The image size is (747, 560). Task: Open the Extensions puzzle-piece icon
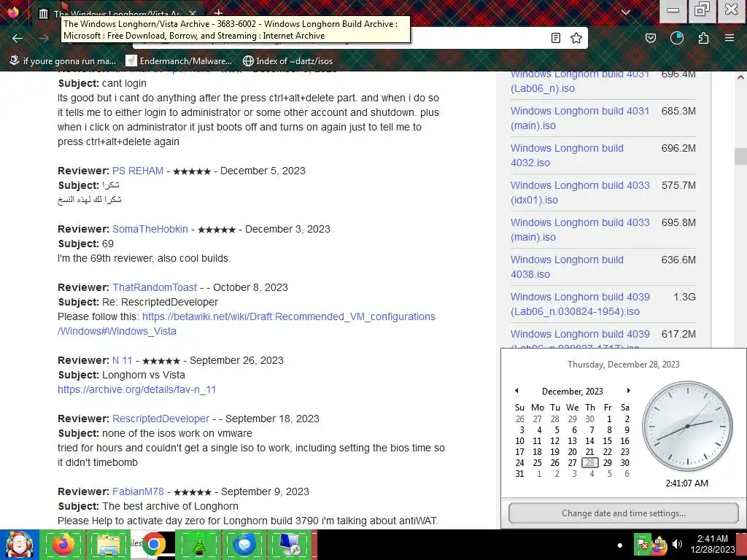point(703,38)
